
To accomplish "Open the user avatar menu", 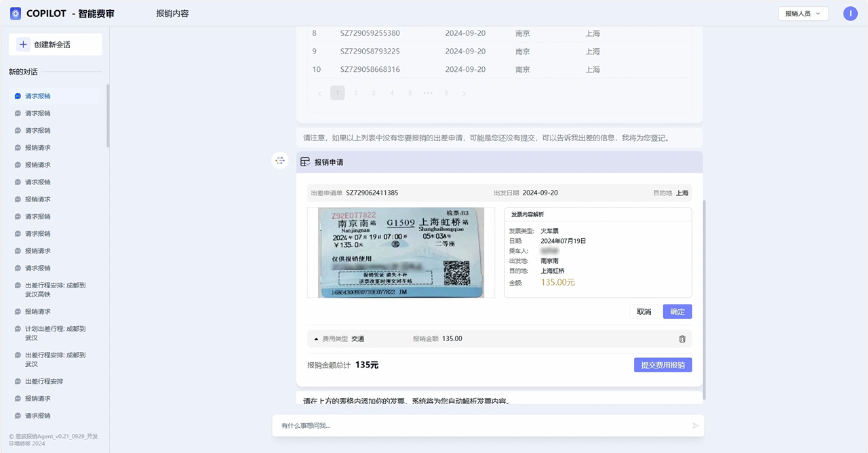I will (850, 14).
